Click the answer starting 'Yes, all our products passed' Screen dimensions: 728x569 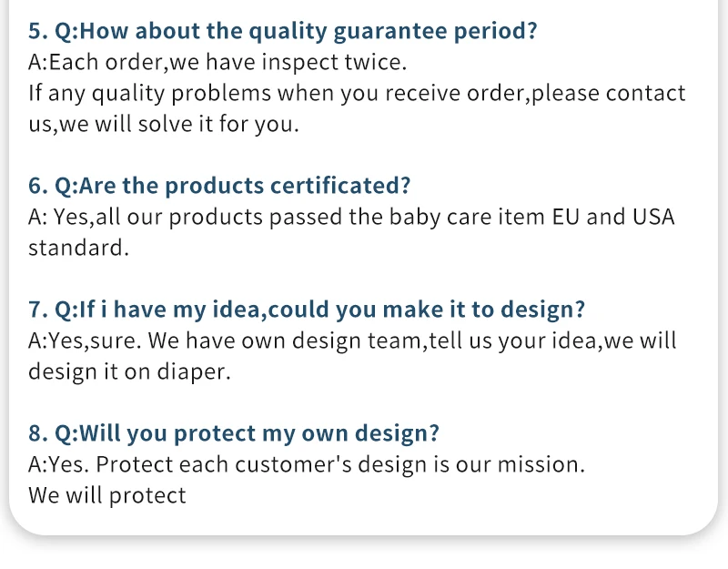pyautogui.click(x=351, y=218)
